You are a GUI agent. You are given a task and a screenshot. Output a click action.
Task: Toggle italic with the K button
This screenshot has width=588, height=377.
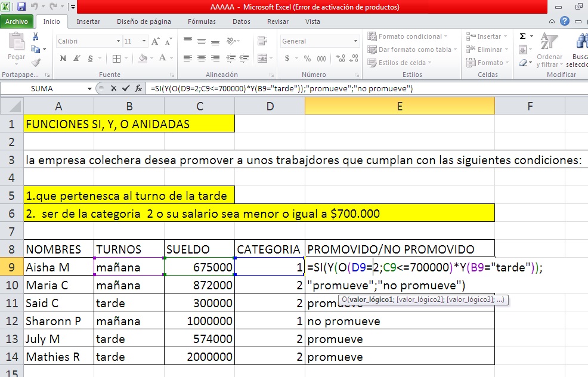coord(77,58)
